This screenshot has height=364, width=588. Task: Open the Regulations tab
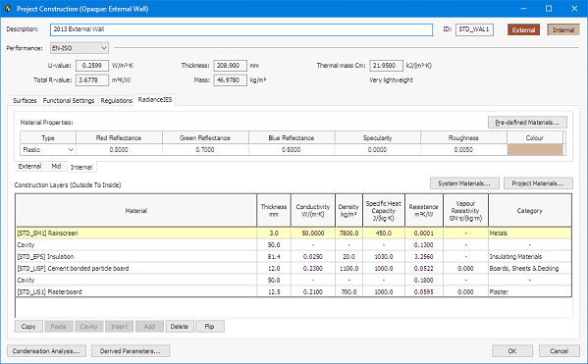click(116, 100)
